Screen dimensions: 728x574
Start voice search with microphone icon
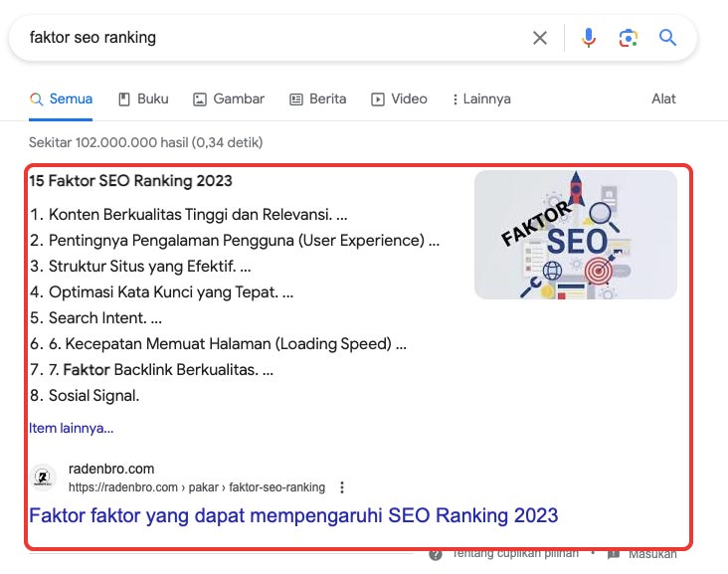click(588, 38)
